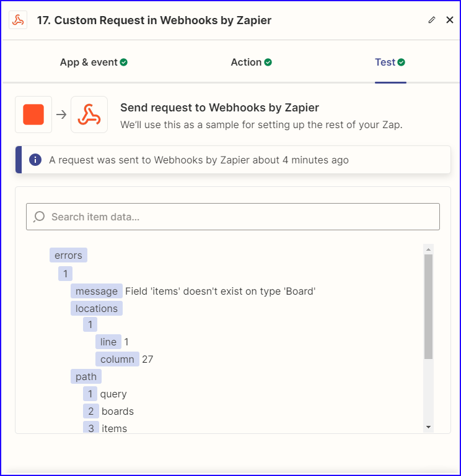Focus the Search item data field
This screenshot has height=476, width=461.
point(233,217)
